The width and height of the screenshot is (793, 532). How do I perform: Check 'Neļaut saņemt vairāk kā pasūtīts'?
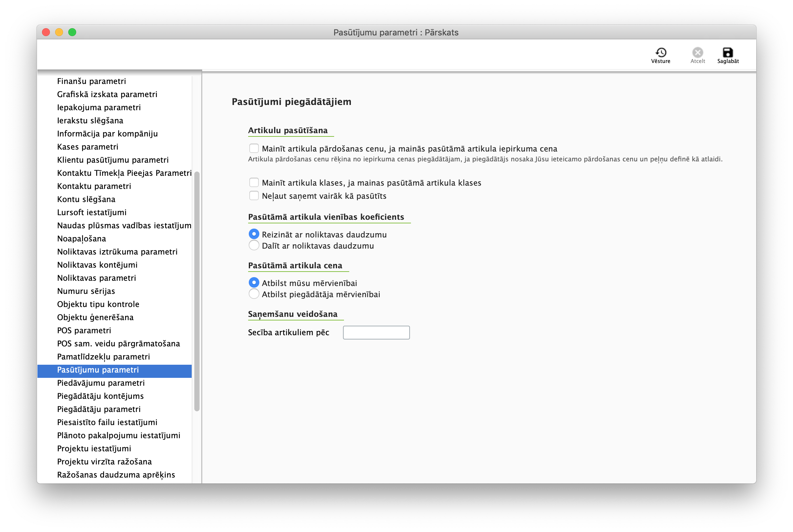254,196
